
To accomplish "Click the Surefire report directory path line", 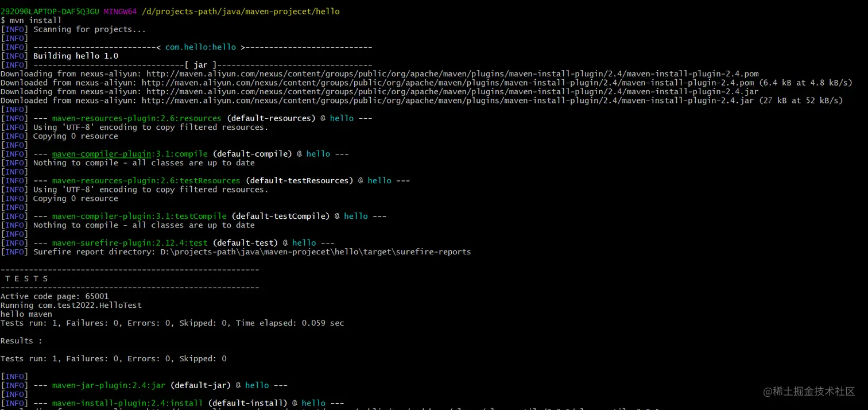I will tap(252, 252).
